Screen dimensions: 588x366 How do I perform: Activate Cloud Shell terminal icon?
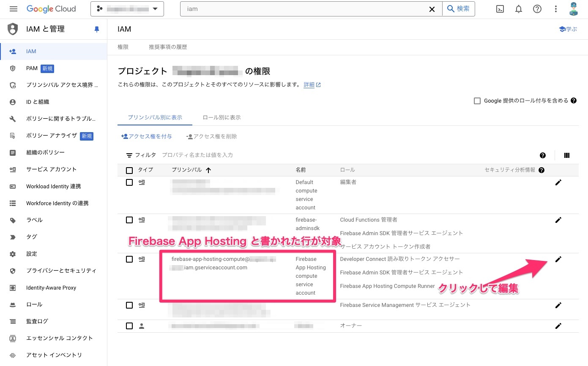500,9
